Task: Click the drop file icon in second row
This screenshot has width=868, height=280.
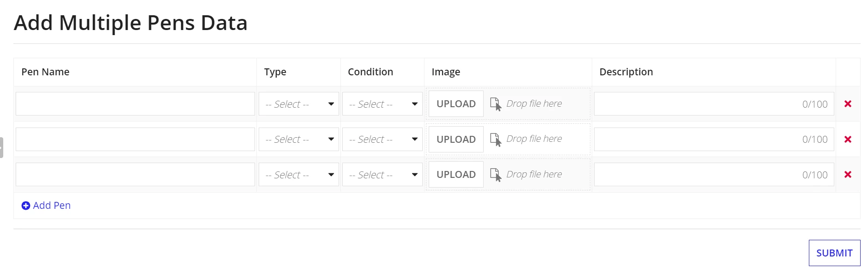Action: pyautogui.click(x=496, y=140)
